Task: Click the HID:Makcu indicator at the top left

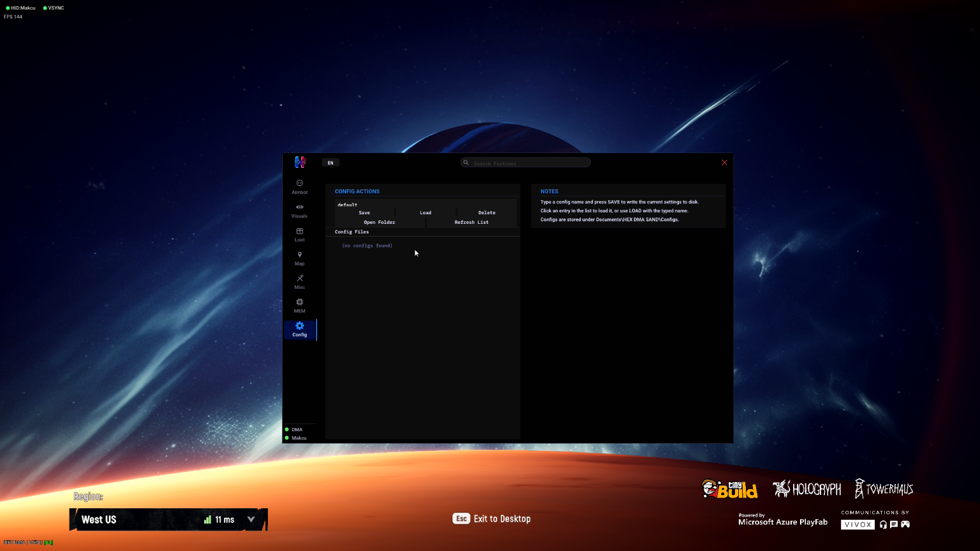Action: 20,8
